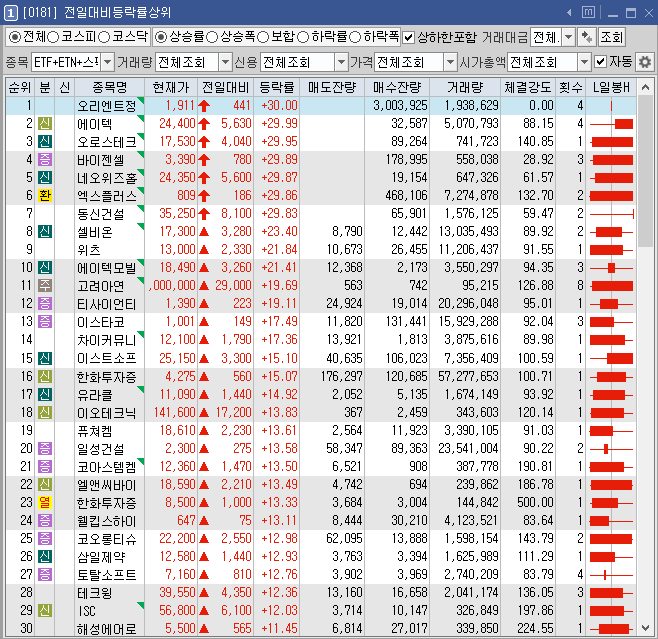This screenshot has width=658, height=639.
Task: Click candlestick chart for 동신건설 row
Action: click(611, 214)
